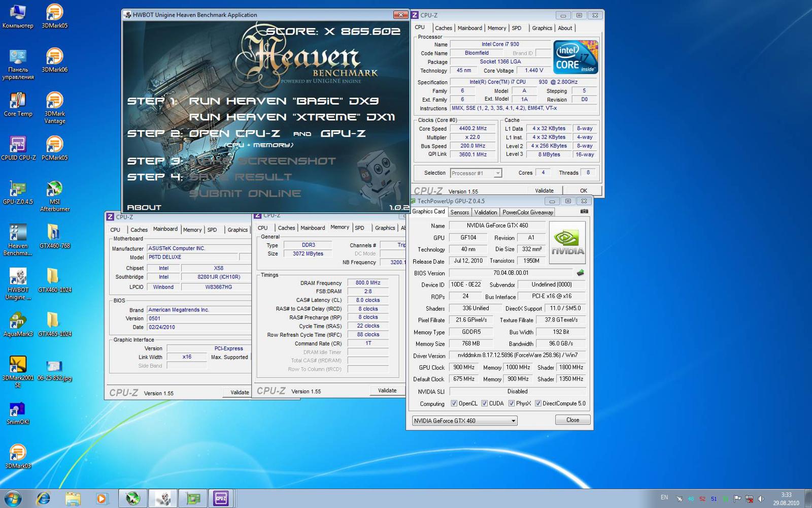
Task: Run Heaven "BASIC" DX9 benchmark
Action: pos(284,101)
